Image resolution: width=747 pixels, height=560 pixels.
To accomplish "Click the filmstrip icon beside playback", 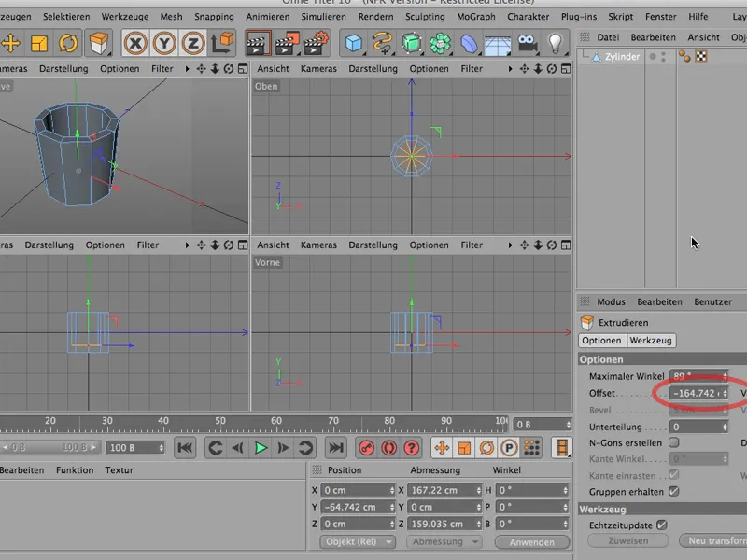I will [562, 448].
